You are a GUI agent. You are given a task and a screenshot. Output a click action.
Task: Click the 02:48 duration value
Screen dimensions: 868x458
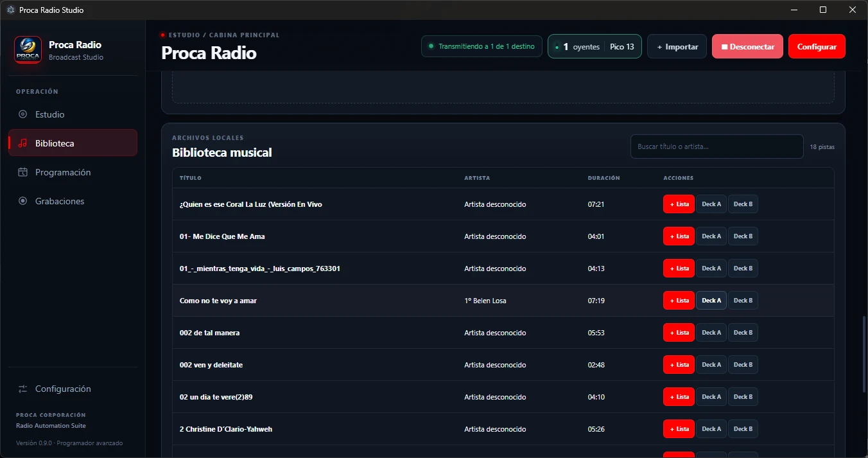pyautogui.click(x=596, y=365)
